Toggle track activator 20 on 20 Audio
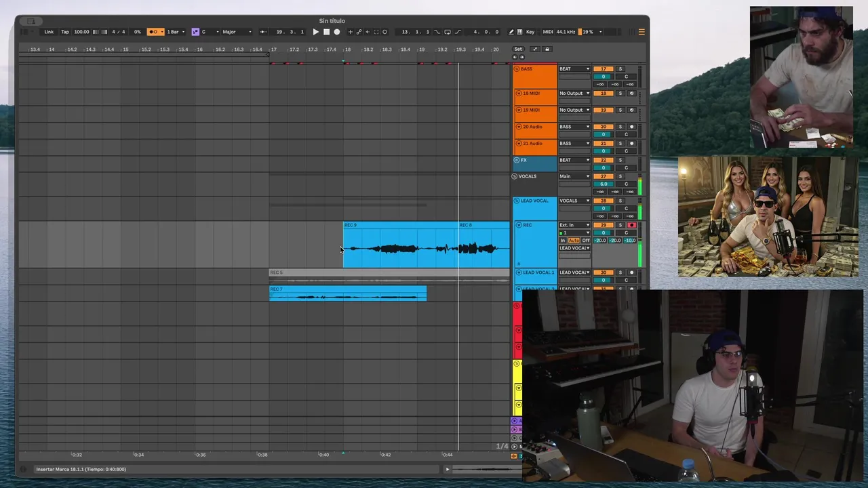This screenshot has height=488, width=868. (x=604, y=127)
